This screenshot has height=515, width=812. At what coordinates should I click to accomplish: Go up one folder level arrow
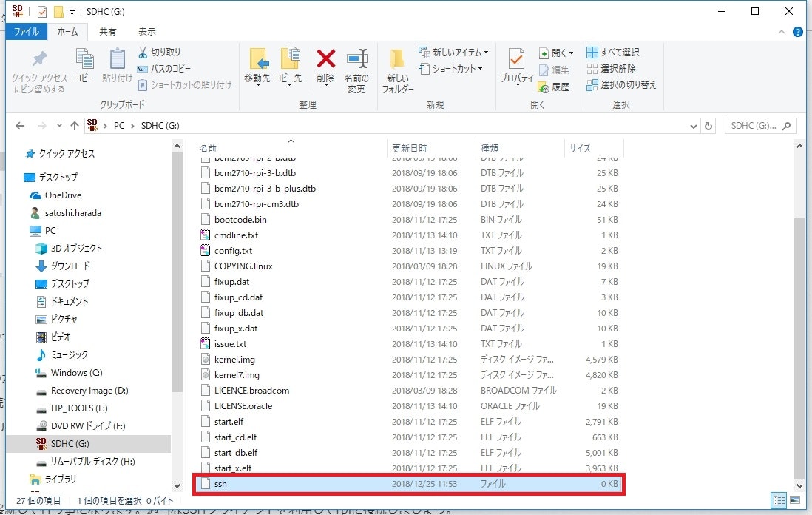(75, 126)
